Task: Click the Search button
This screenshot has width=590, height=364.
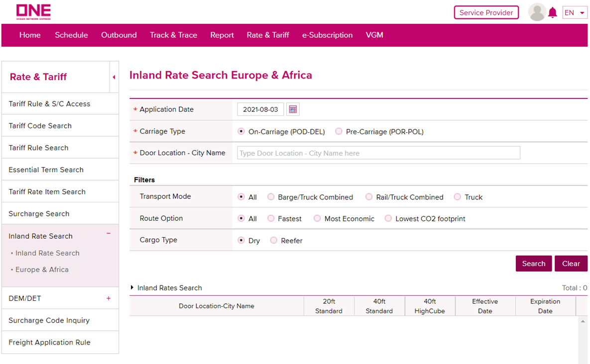Action: (x=534, y=264)
